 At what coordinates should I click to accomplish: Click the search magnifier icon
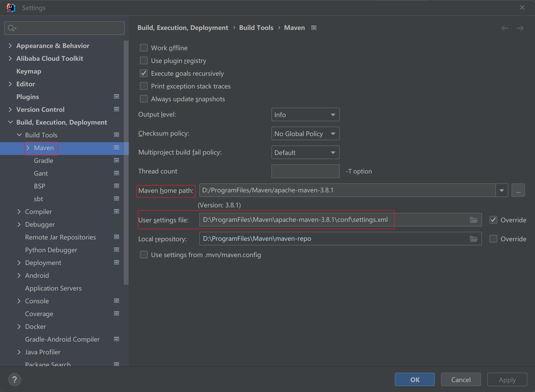click(11, 28)
